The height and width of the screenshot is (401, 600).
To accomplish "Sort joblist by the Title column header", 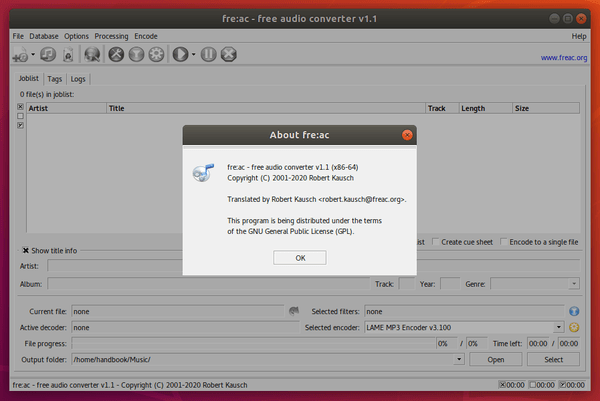I will [266, 108].
